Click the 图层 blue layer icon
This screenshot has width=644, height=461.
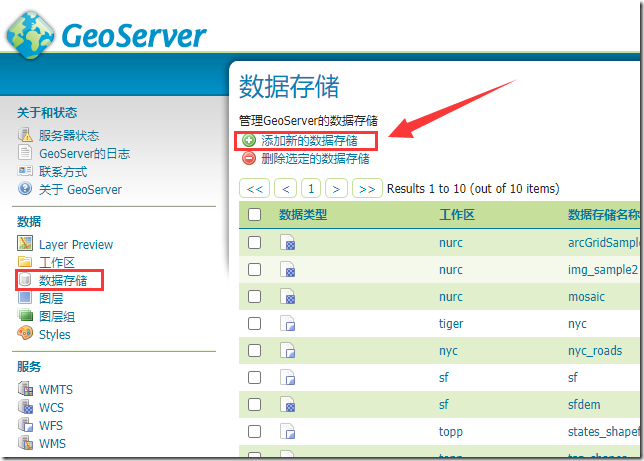coord(25,297)
